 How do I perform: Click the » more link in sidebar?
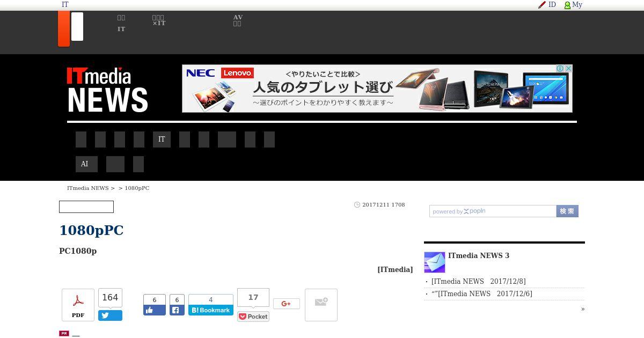point(583,309)
